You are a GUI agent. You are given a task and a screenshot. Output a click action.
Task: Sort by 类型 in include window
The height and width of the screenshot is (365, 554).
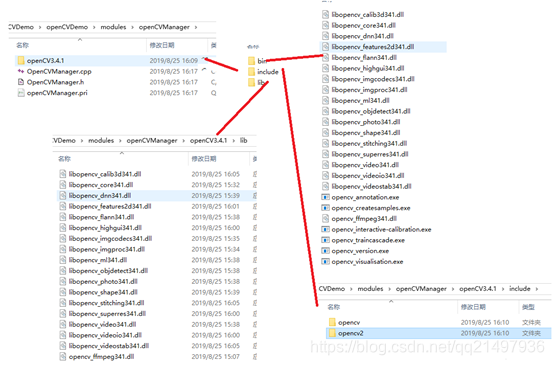[528, 307]
